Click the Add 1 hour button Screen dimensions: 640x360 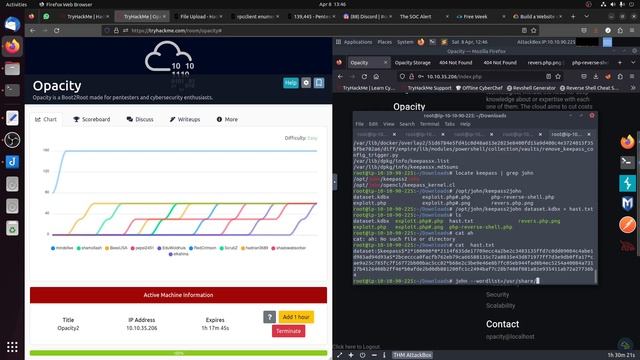click(x=296, y=317)
